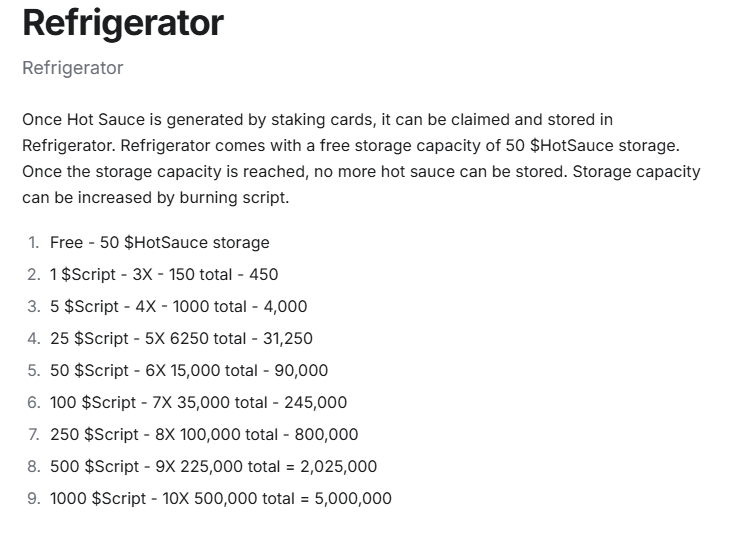Click the 800,000 total value
The width and height of the screenshot is (737, 533).
(326, 434)
